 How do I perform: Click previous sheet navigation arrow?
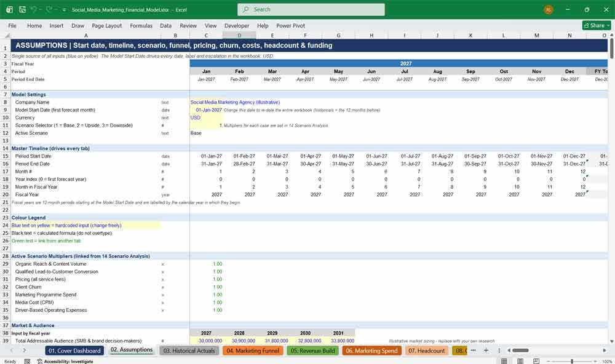tap(12, 350)
